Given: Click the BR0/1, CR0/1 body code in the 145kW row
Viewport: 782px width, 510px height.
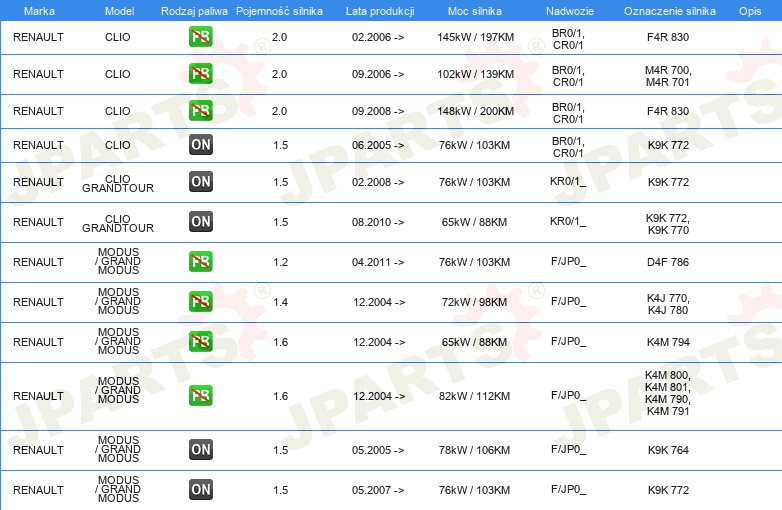Looking at the screenshot, I should (x=568, y=39).
